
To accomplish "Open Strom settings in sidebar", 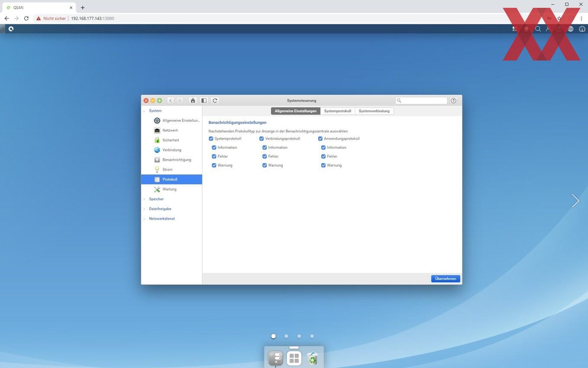I will click(172, 170).
